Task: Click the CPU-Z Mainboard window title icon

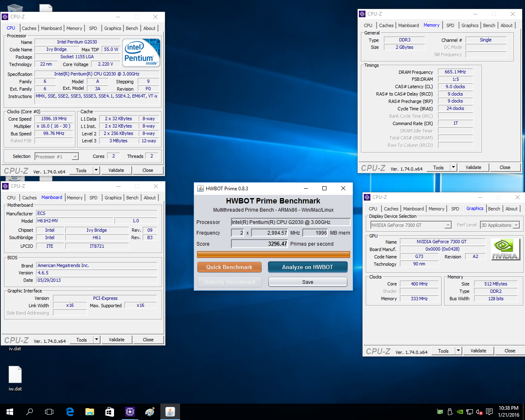Action: tap(5, 186)
